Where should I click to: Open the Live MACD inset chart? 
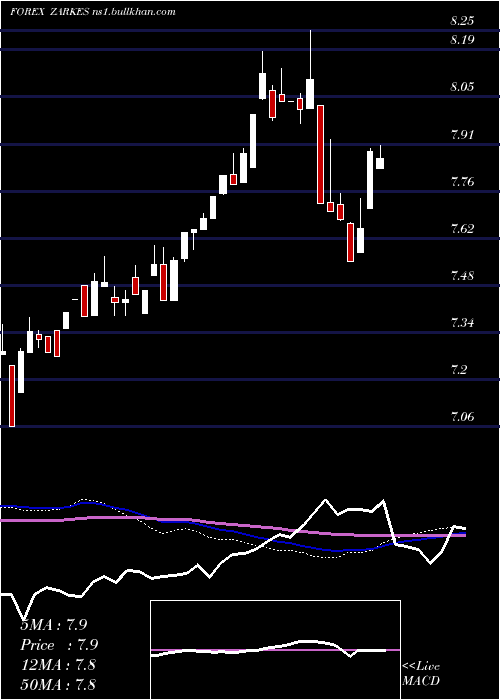pyautogui.click(x=275, y=650)
